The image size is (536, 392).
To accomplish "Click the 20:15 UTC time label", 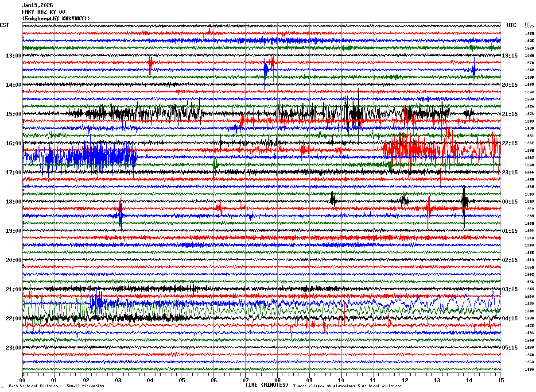I will [x=510, y=85].
